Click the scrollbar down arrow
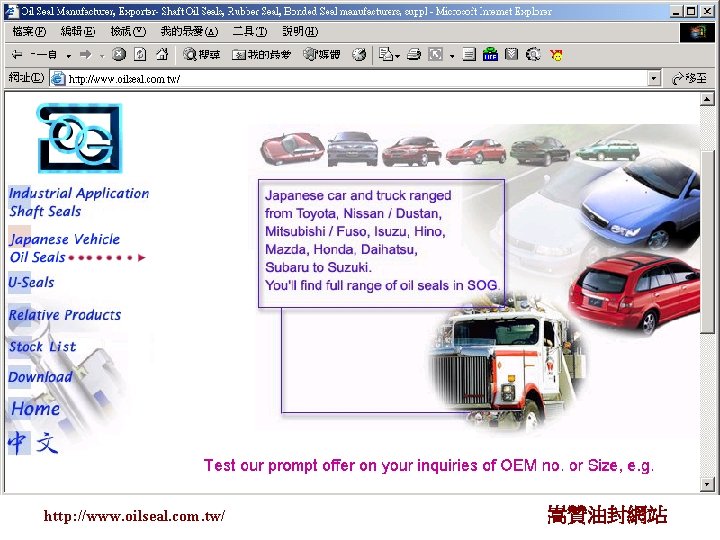Screen dimensions: 720x540 point(707,484)
